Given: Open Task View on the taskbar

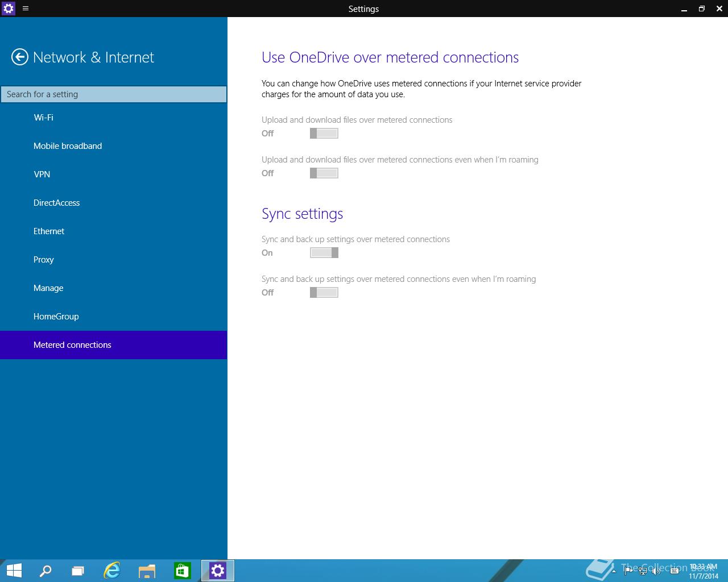Looking at the screenshot, I should pos(78,571).
